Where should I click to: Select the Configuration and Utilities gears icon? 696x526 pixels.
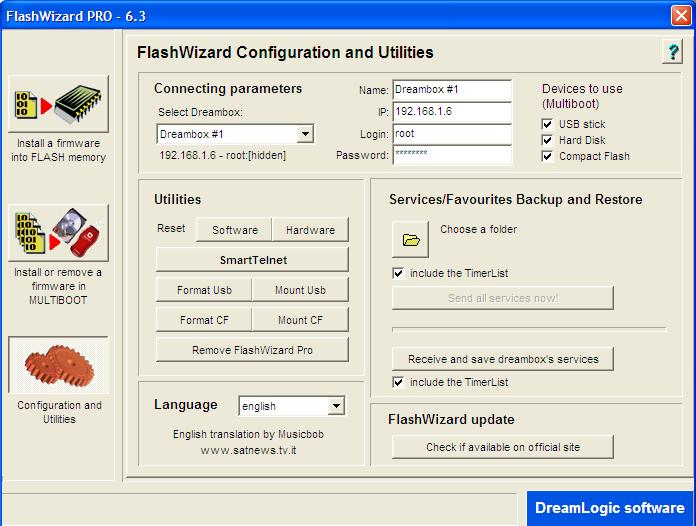58,365
